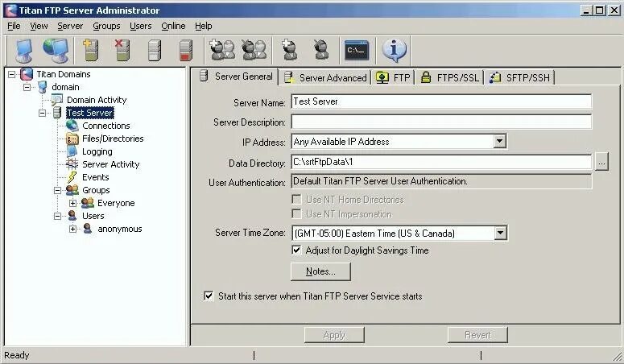This screenshot has height=364, width=624.
Task: Click the Everyone group icon
Action: (88, 203)
